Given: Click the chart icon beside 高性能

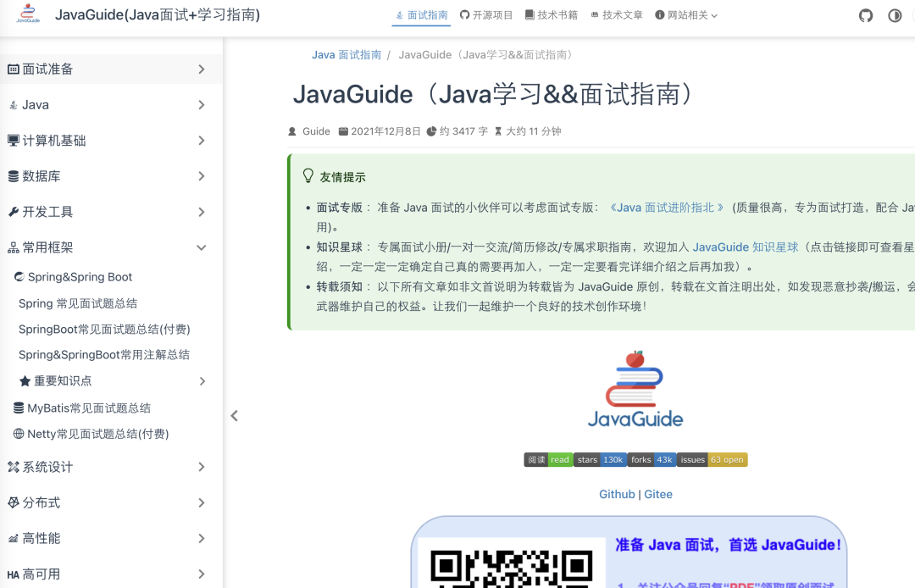Looking at the screenshot, I should pos(13,538).
